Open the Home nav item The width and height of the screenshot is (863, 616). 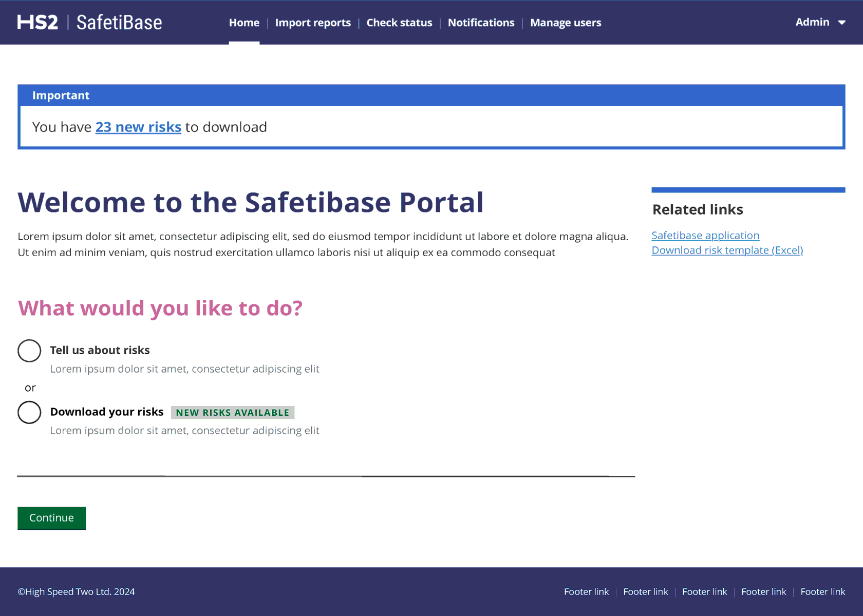coord(244,23)
